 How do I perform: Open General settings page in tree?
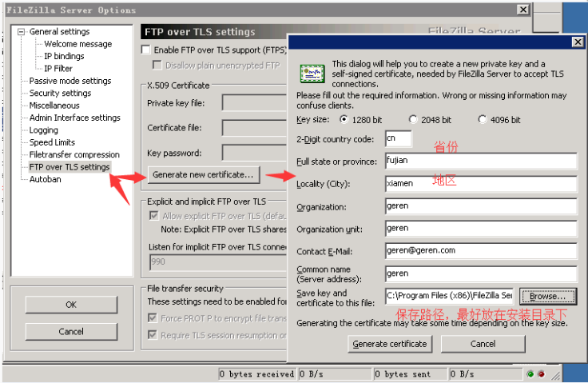59,31
